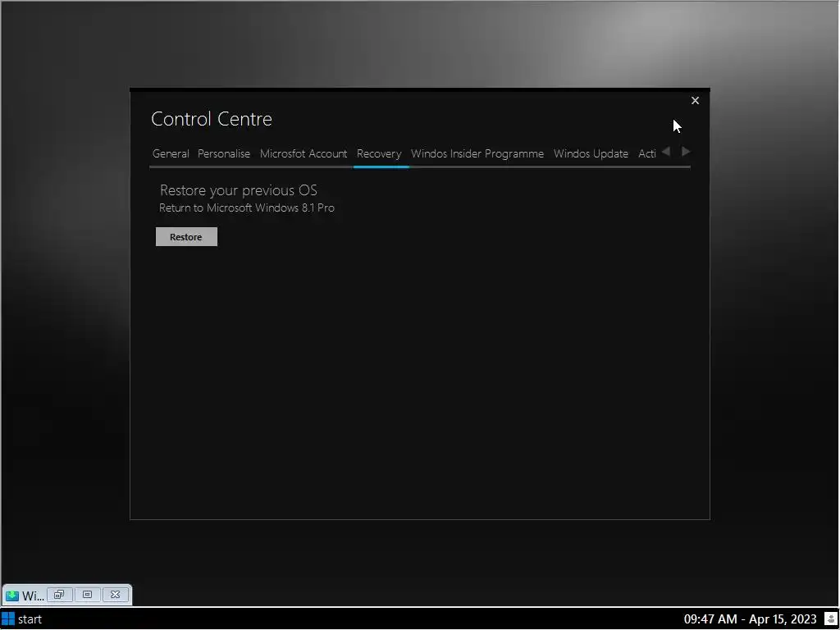Switch to Windos Update tab
Viewport: 840px width, 630px height.
[591, 153]
